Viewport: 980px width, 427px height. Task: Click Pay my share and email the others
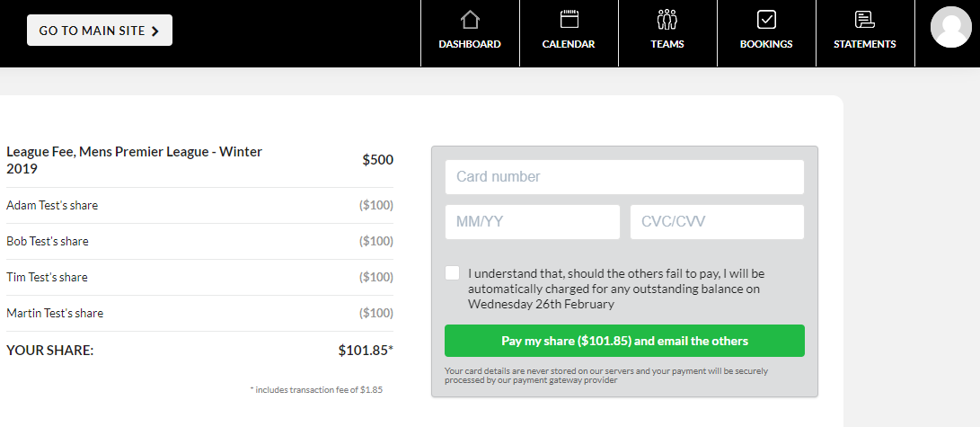pyautogui.click(x=624, y=342)
